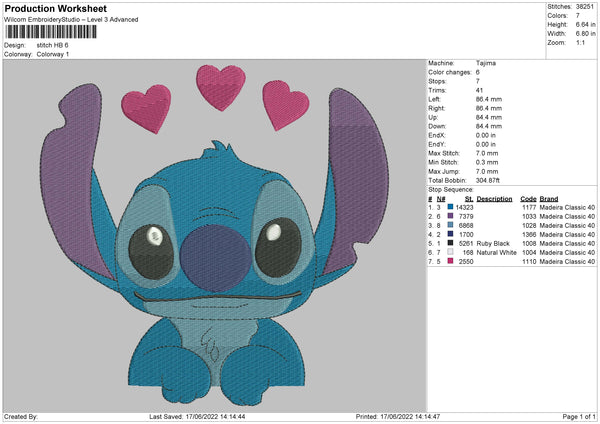Click the Ruby Black color swatch

[451, 242]
